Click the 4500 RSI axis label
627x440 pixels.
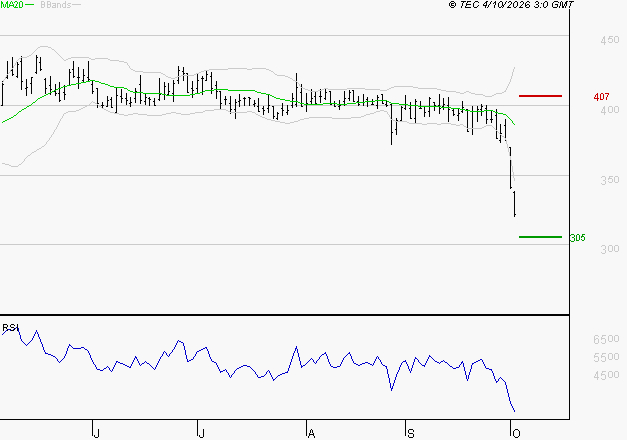[606, 375]
